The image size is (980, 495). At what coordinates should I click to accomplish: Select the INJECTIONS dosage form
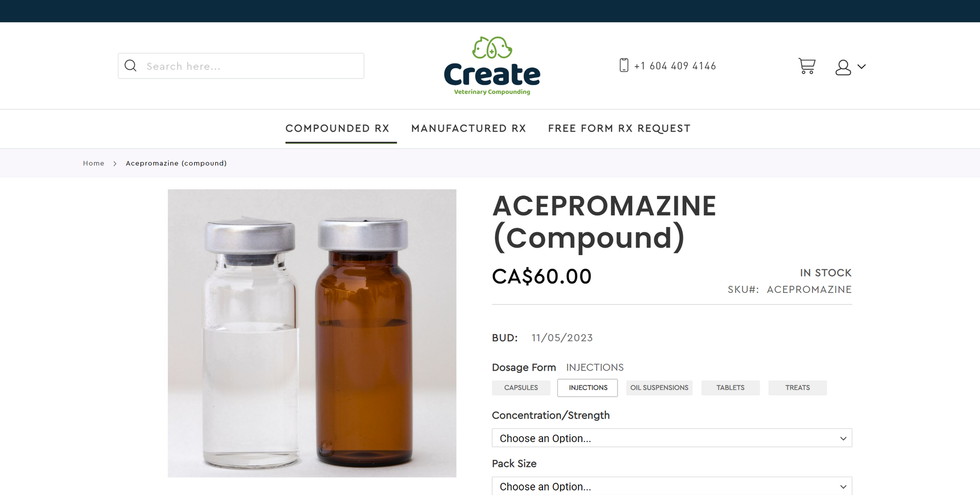coord(587,388)
